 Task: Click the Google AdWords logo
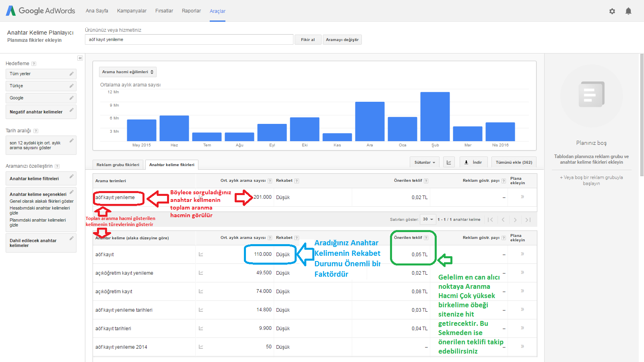[x=41, y=11]
